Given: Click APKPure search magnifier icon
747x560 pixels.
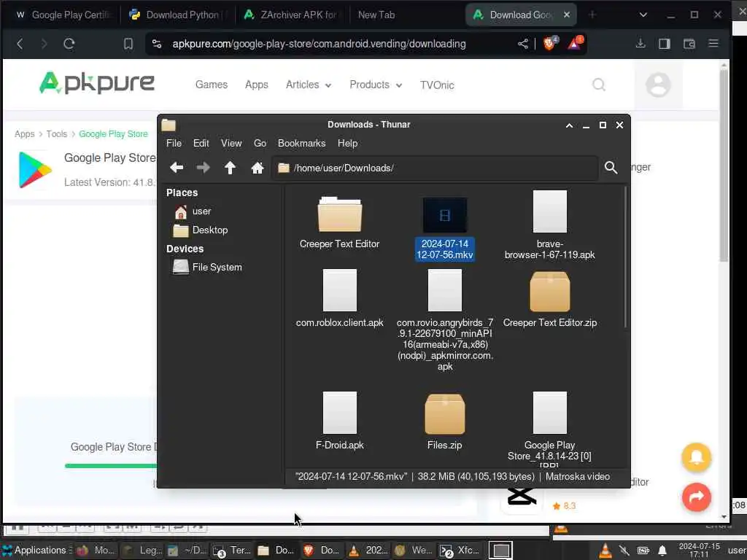Looking at the screenshot, I should point(598,85).
